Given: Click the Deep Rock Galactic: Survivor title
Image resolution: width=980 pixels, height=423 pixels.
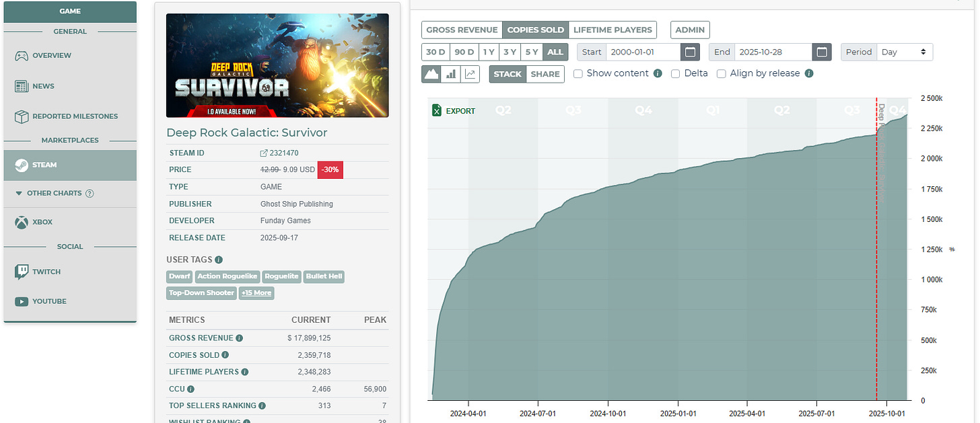Looking at the screenshot, I should (x=247, y=132).
